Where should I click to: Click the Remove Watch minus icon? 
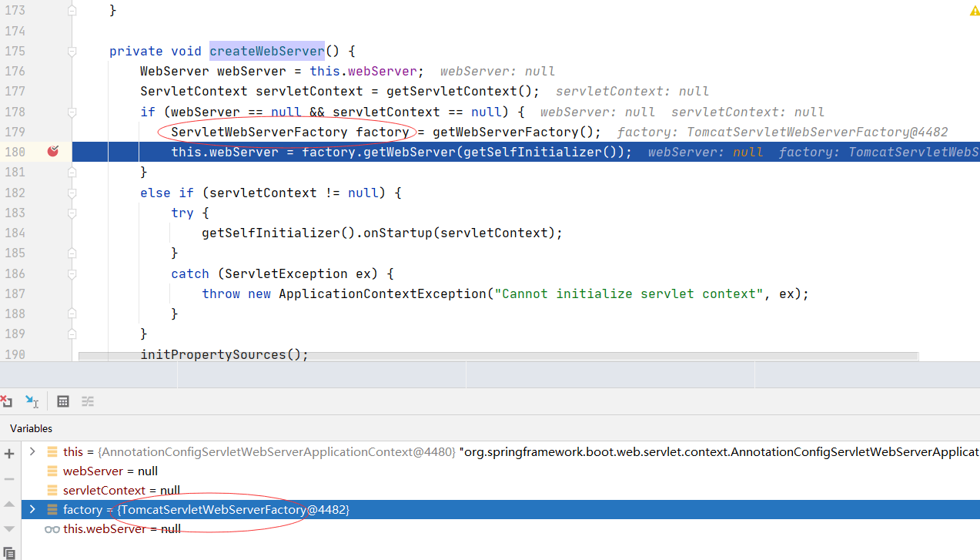[9, 478]
